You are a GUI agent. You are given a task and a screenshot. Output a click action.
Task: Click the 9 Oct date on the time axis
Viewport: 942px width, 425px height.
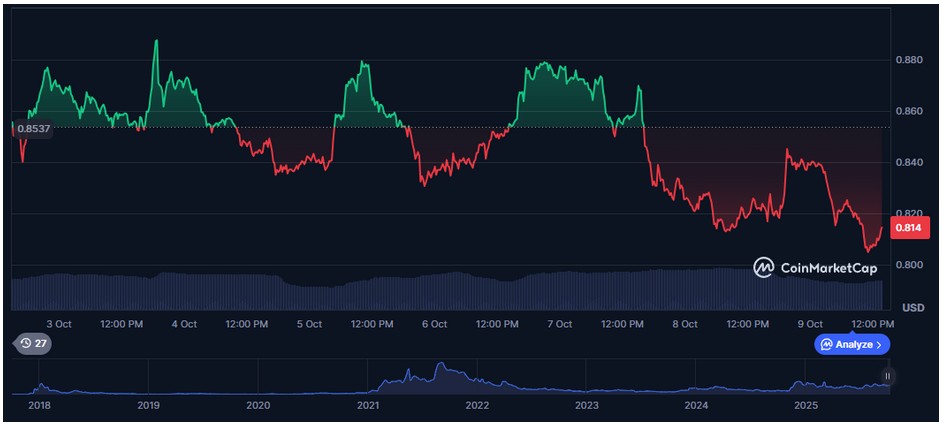coord(809,324)
